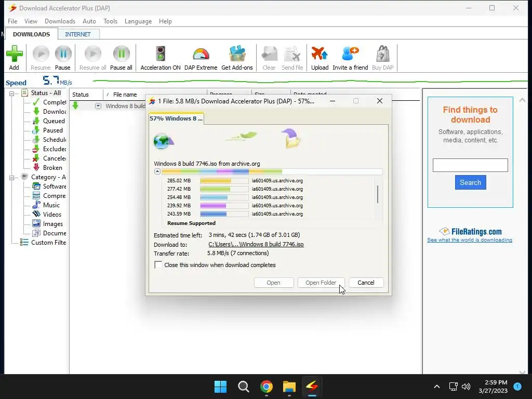This screenshot has width=532, height=399.
Task: Open the View menu
Action: (31, 21)
